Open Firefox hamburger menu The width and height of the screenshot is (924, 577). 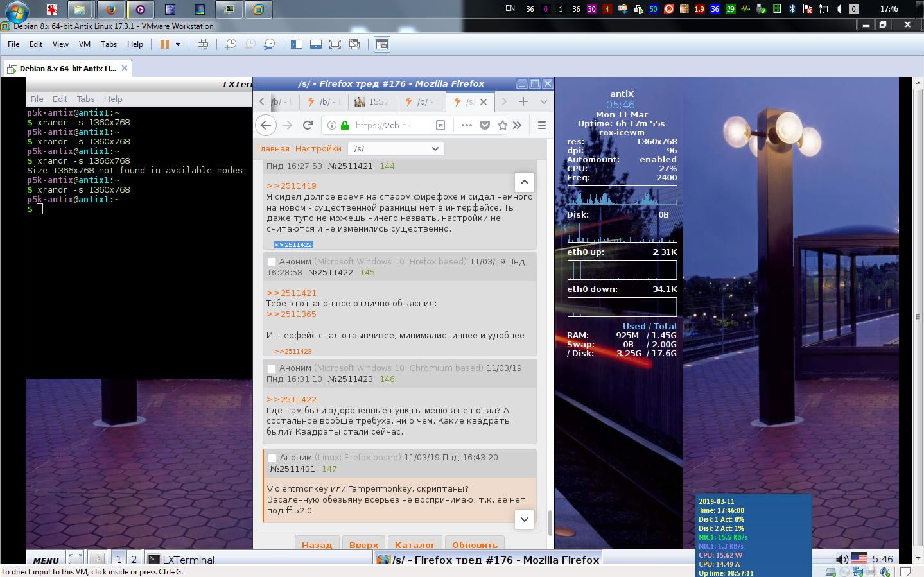541,125
